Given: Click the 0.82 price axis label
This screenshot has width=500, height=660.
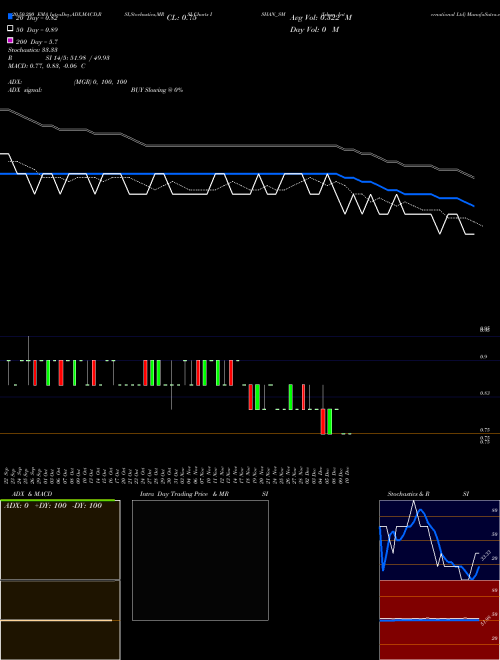Looking at the screenshot, I should pos(484,393).
